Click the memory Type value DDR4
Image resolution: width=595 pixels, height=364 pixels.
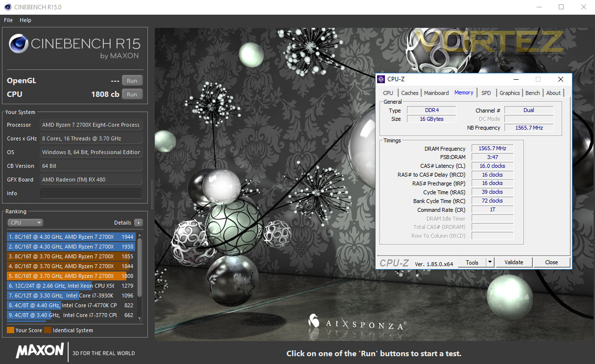pos(431,110)
